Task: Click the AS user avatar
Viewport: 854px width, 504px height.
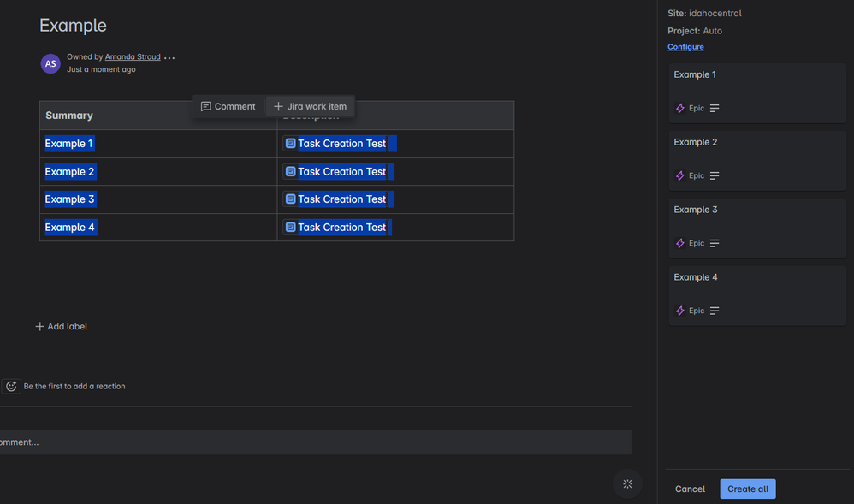Action: pyautogui.click(x=50, y=64)
